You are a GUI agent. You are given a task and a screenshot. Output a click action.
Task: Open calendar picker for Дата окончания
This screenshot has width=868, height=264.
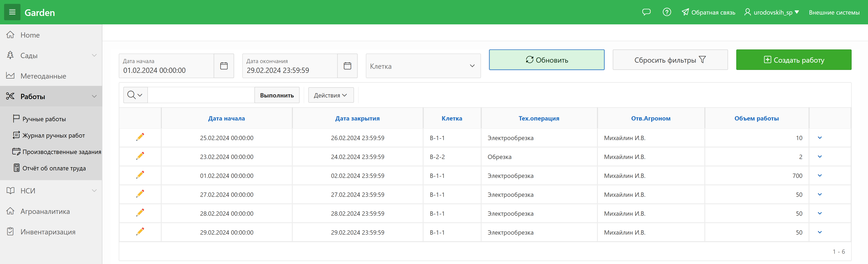coord(347,66)
